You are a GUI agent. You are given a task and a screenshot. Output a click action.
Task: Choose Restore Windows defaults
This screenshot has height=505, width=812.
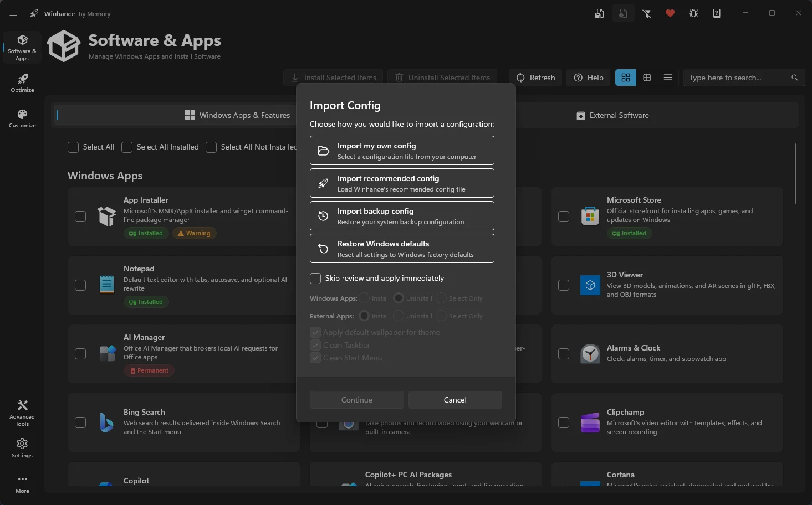[x=402, y=249]
